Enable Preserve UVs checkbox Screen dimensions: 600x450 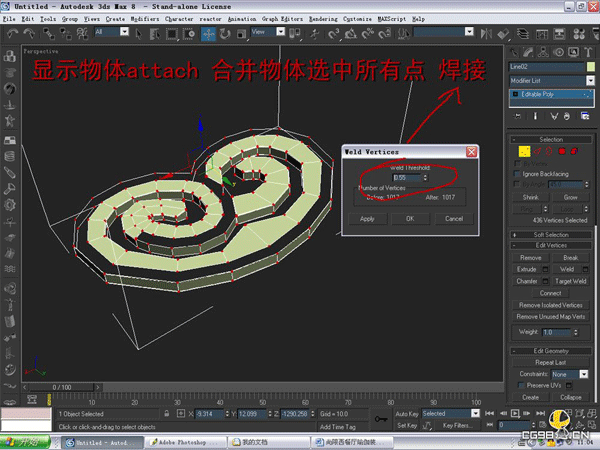pos(520,385)
